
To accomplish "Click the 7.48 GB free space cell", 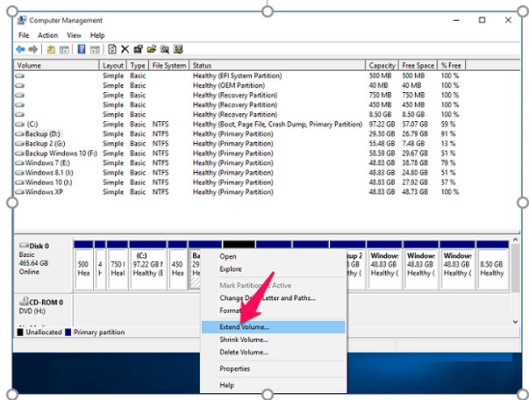I will pos(413,144).
